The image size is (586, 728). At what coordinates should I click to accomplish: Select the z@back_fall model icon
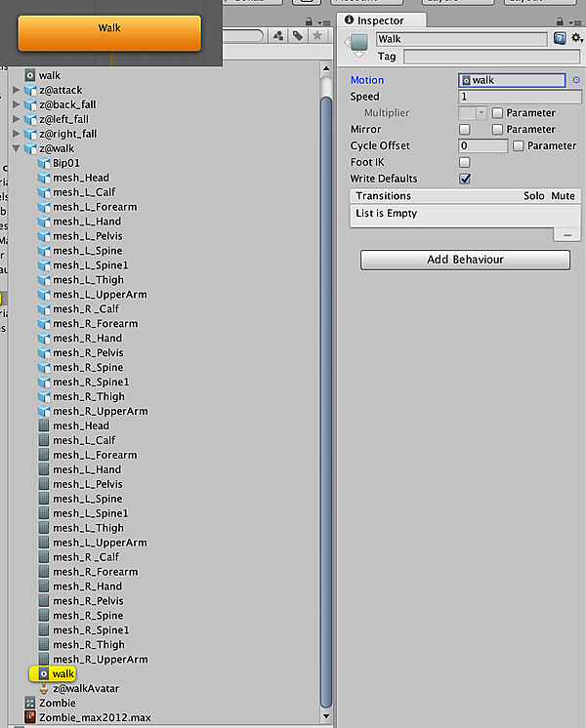coord(30,105)
